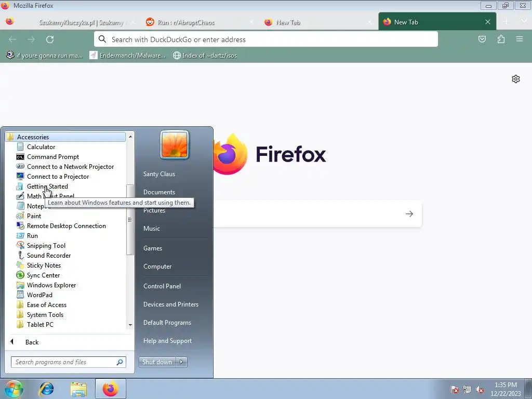The height and width of the screenshot is (399, 532).
Task: Open the list all tabs dropdown
Action: (x=524, y=21)
